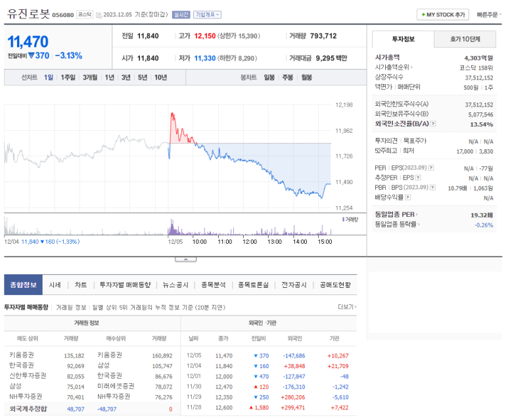This screenshot has height=420, width=508.
Task: Select the 1주일 line chart period
Action: [x=68, y=78]
